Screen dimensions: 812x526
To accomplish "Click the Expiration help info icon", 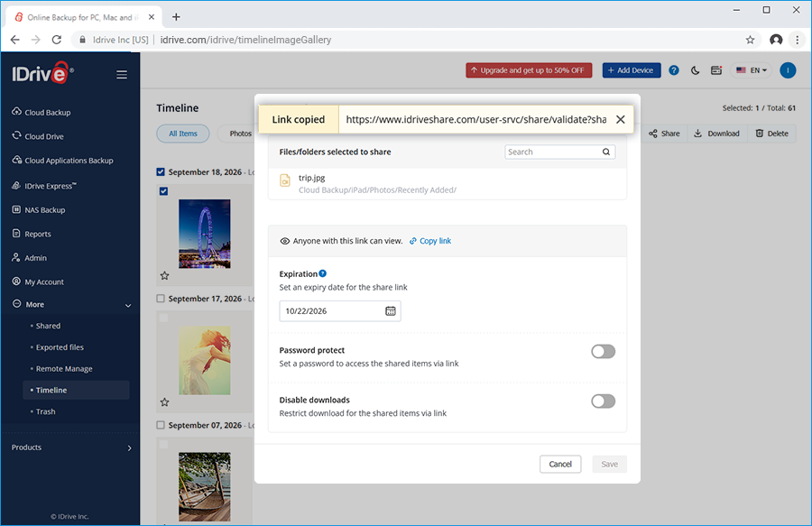I will coord(323,273).
